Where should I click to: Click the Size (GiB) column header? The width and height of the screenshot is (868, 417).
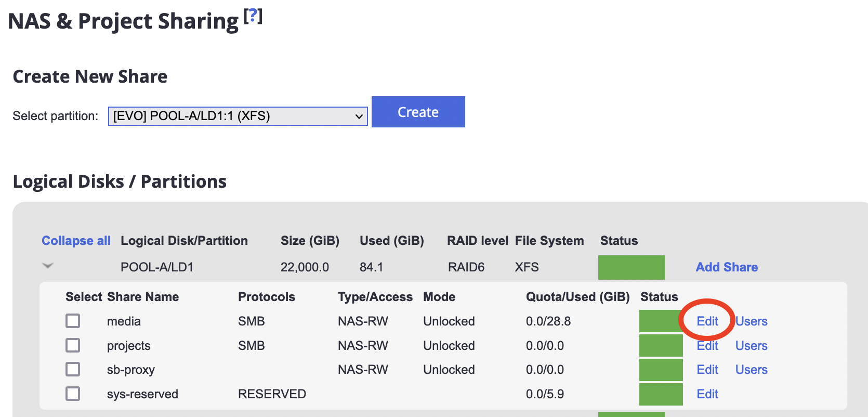[310, 241]
